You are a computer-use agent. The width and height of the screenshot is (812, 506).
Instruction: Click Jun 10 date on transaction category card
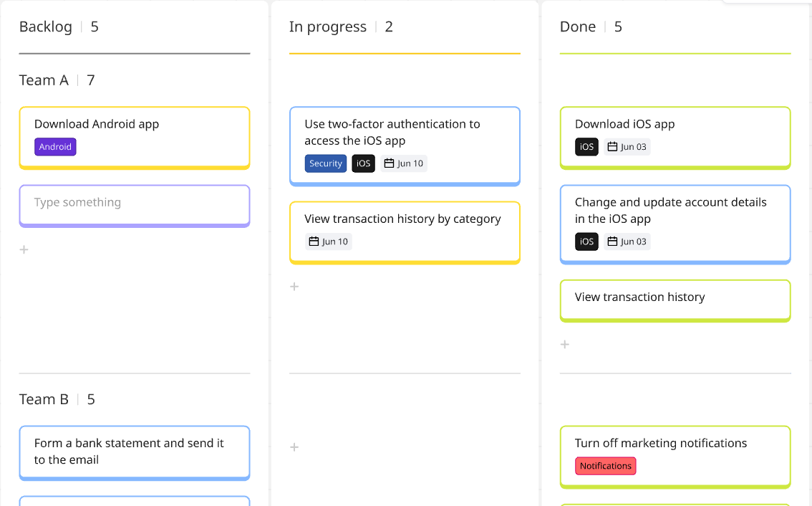pos(329,242)
